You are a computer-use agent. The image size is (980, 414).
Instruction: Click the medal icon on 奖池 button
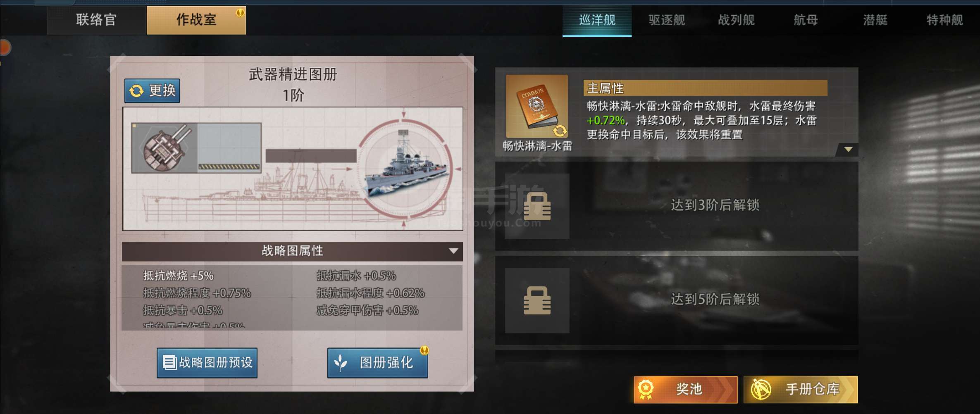646,389
